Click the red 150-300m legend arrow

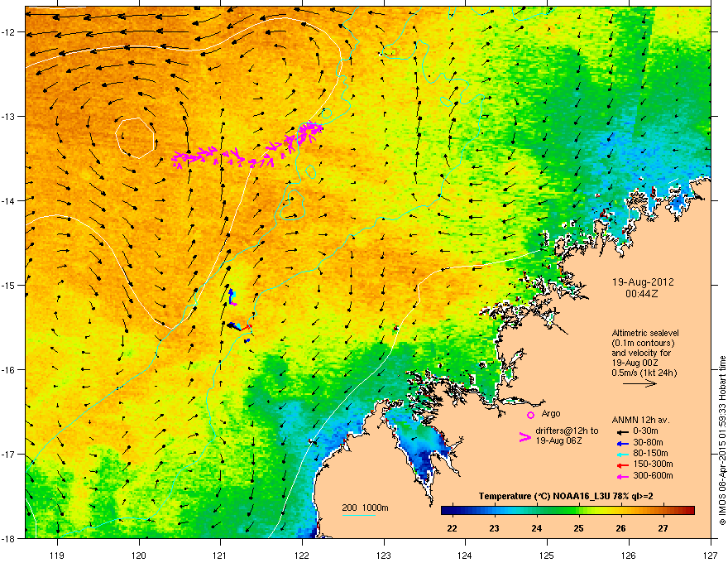pos(622,465)
